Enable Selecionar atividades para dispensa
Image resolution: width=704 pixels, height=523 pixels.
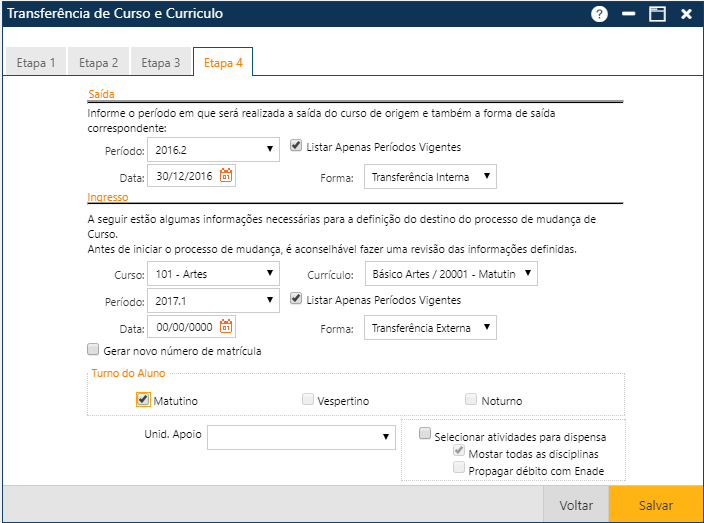coord(424,433)
